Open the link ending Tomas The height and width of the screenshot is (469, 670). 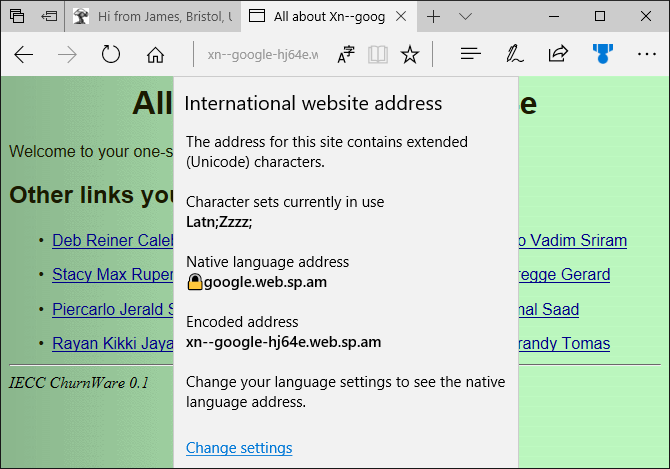point(564,343)
